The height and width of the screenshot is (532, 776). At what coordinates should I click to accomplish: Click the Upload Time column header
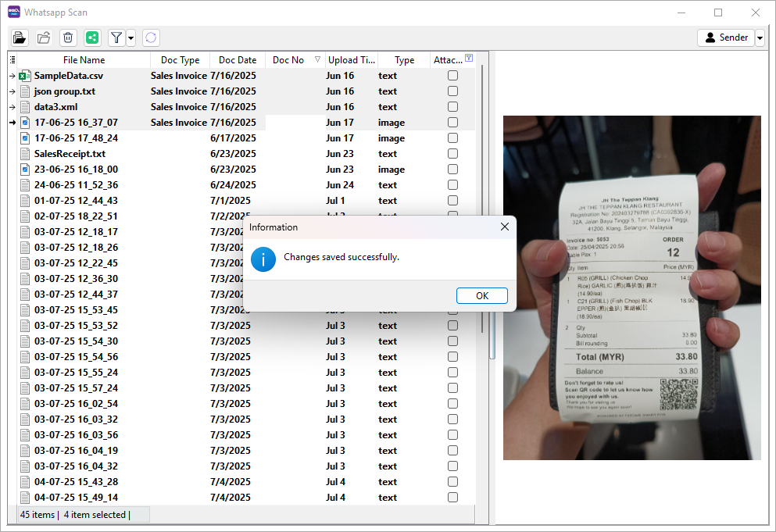(x=351, y=60)
